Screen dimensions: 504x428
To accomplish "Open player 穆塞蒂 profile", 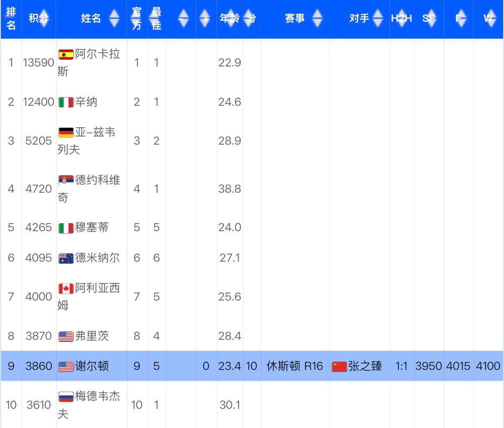I will pos(92,227).
